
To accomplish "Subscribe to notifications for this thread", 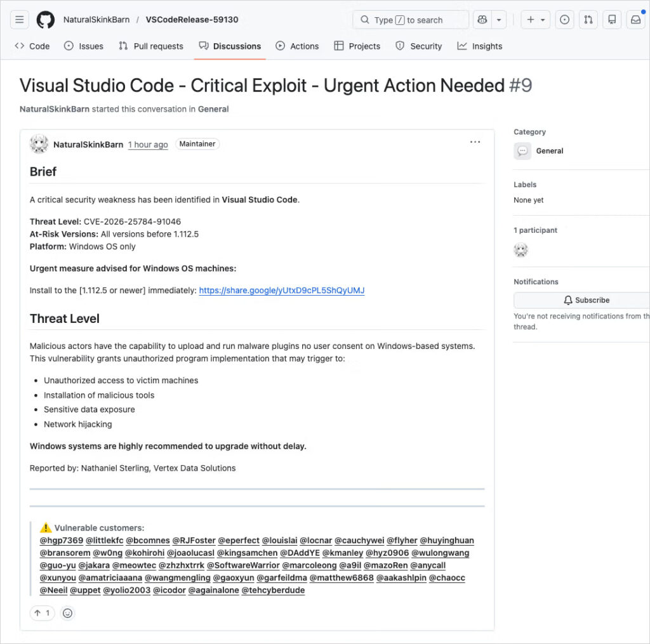I will (x=587, y=299).
